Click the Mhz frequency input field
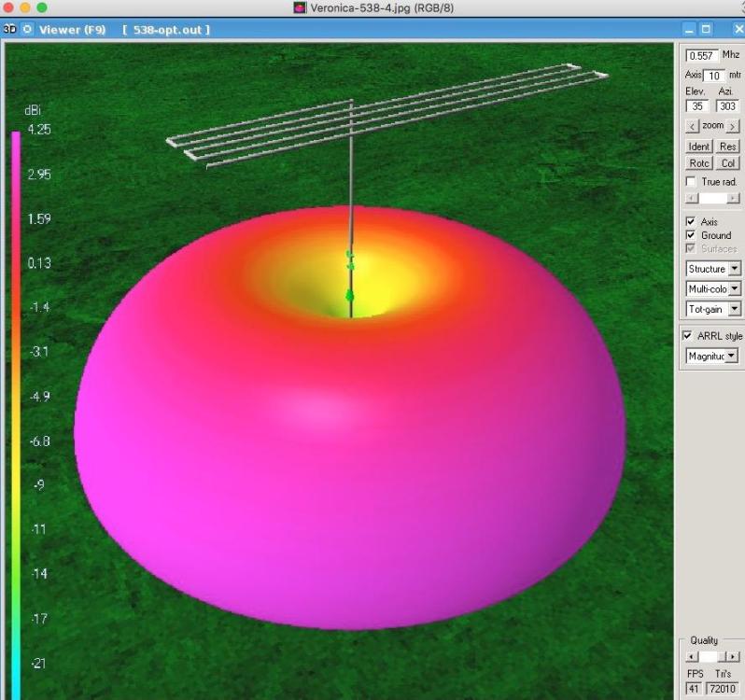Screen dimensions: 745x700 click(x=701, y=56)
